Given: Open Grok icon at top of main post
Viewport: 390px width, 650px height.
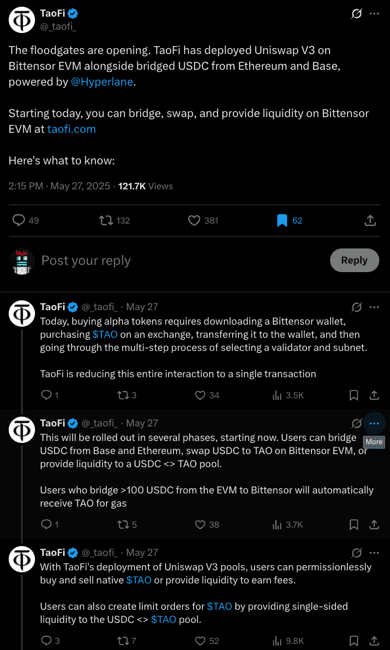Looking at the screenshot, I should coord(356,15).
